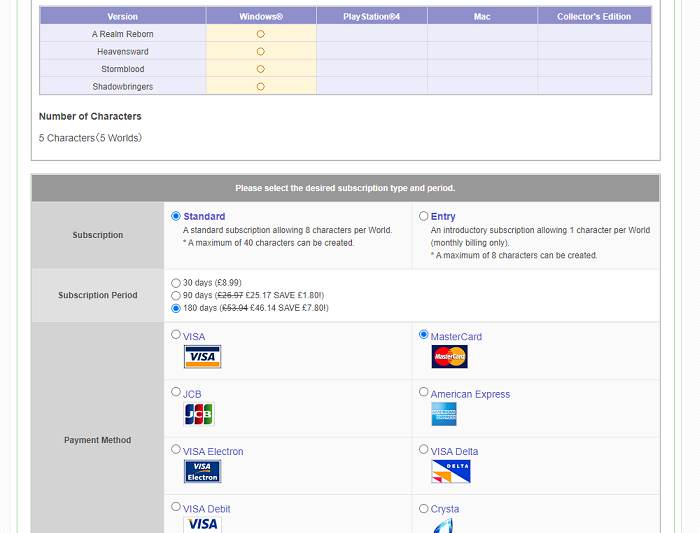
Task: Click the VISA Delta card logo
Action: [x=451, y=471]
